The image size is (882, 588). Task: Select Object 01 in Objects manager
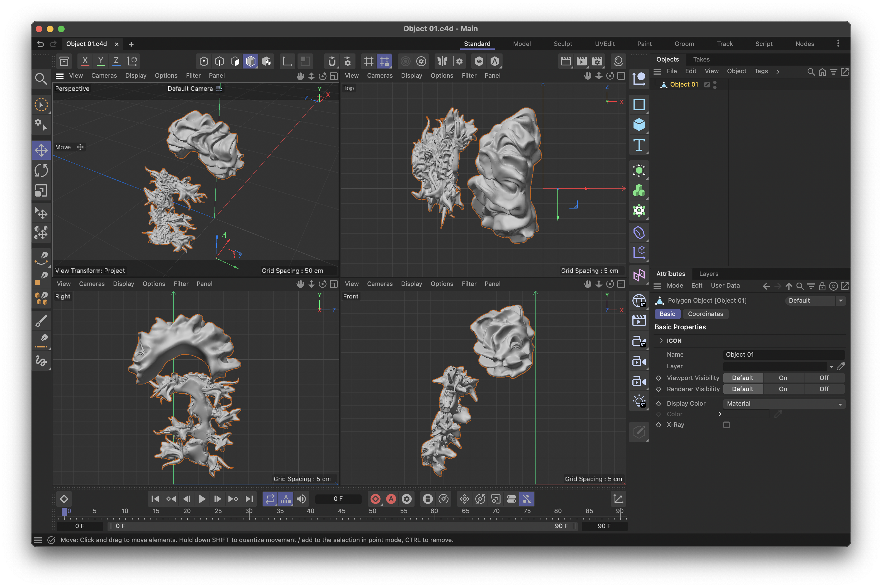684,84
